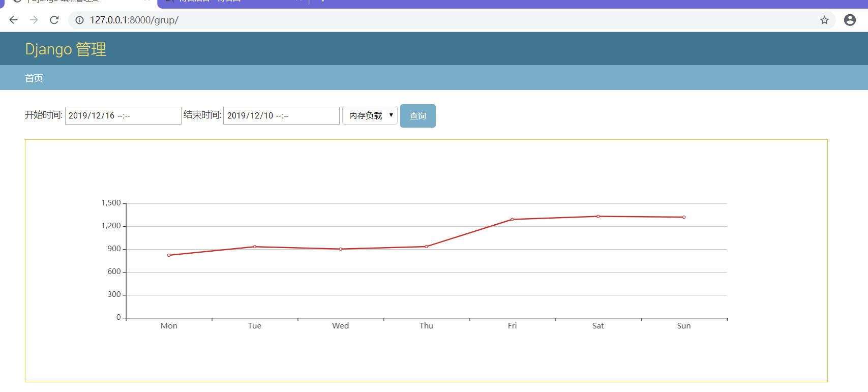Select the Tue data point on chart
The image size is (868, 392).
click(255, 247)
